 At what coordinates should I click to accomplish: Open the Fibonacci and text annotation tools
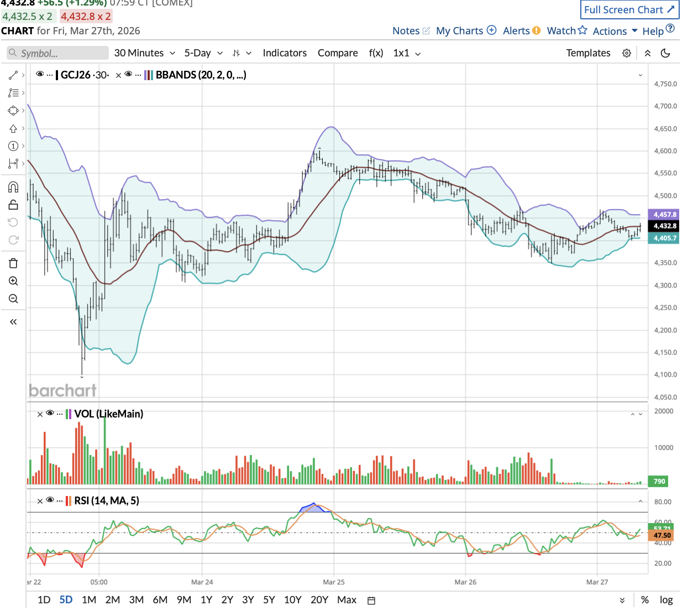[13, 93]
